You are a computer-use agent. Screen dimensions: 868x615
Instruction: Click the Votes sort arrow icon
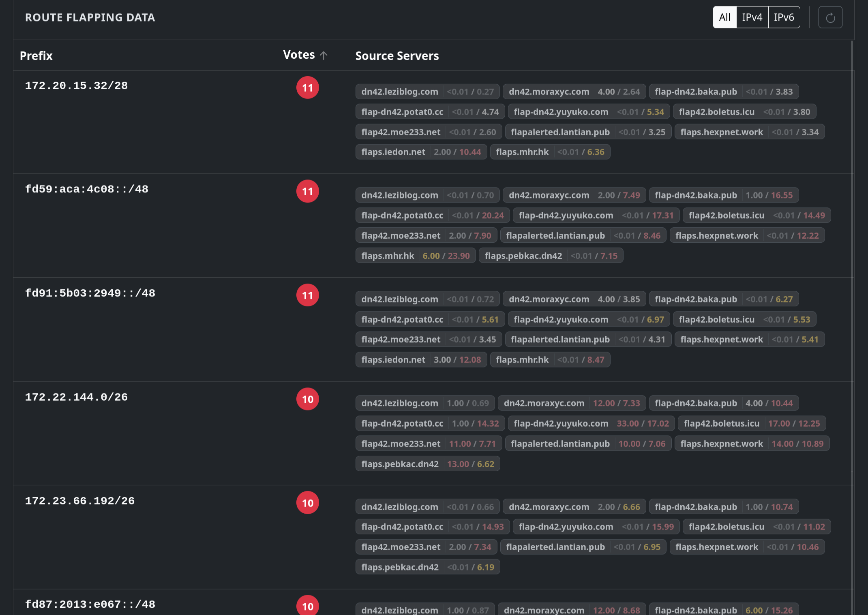(324, 56)
